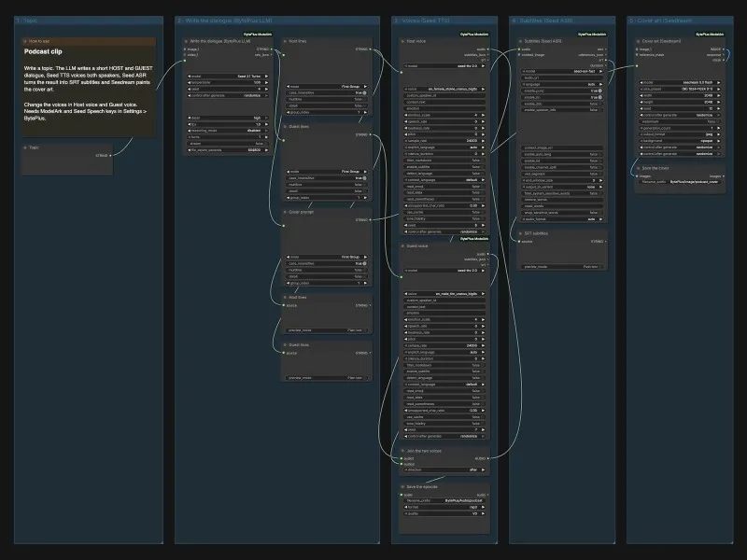Collapse the Cover prompt node
Viewport: 747px width, 560px height.
click(x=286, y=212)
